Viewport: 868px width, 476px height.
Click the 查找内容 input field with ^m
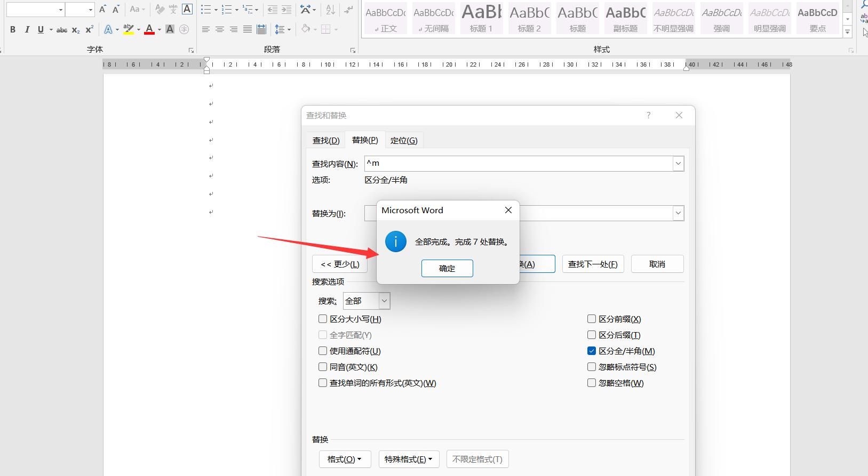coord(519,164)
